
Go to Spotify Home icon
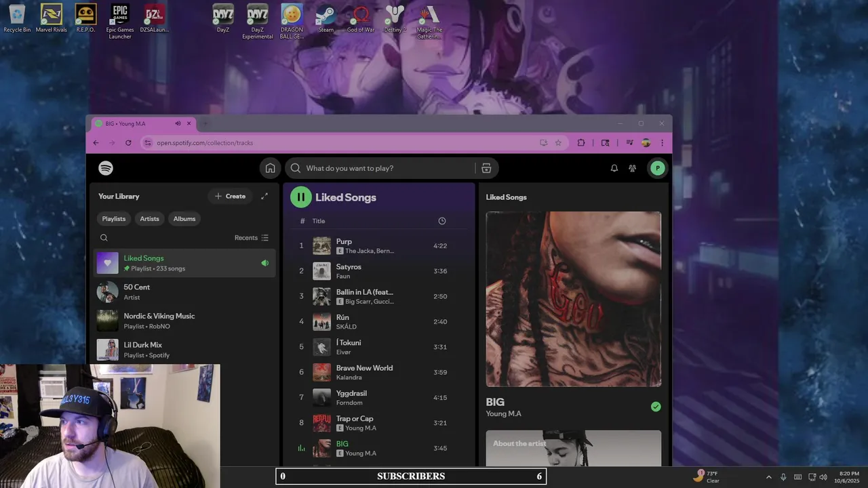(x=270, y=168)
